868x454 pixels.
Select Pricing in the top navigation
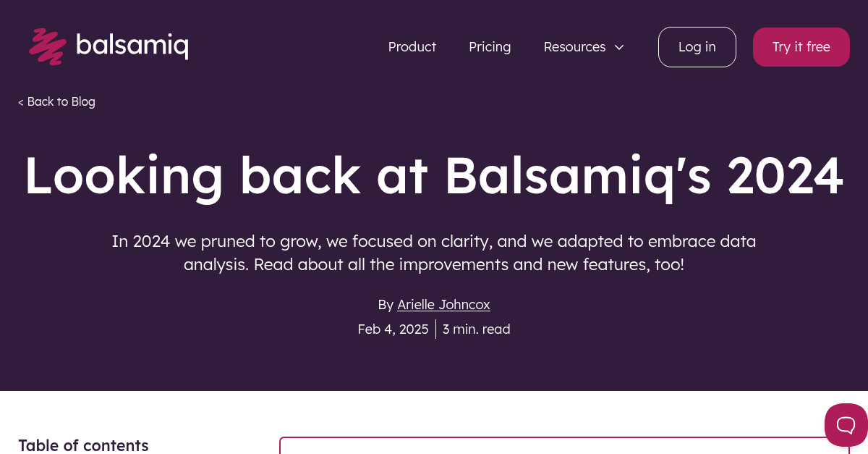coord(490,46)
